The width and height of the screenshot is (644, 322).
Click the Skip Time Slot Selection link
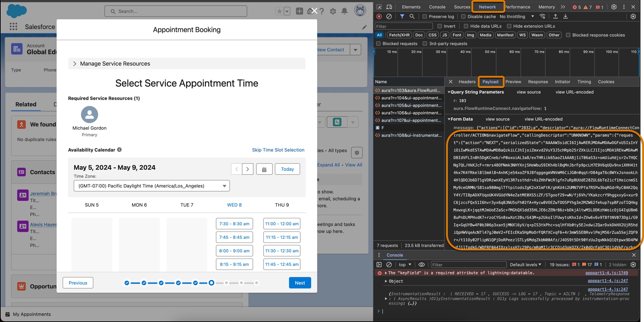point(278,150)
